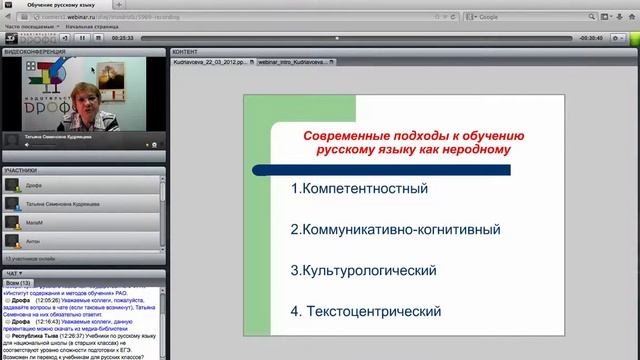Switch to the webinar_intro_Kudriavceva tab
This screenshot has width=640, height=360.
[296, 62]
